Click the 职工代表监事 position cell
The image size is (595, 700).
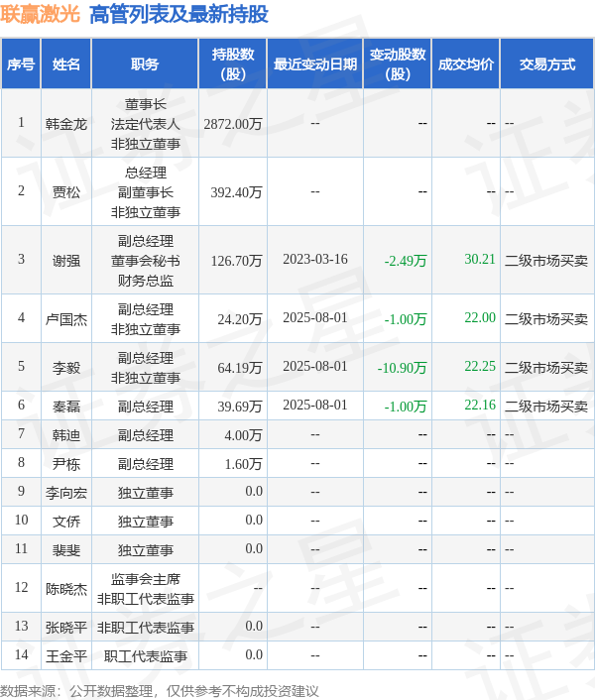[x=146, y=656]
